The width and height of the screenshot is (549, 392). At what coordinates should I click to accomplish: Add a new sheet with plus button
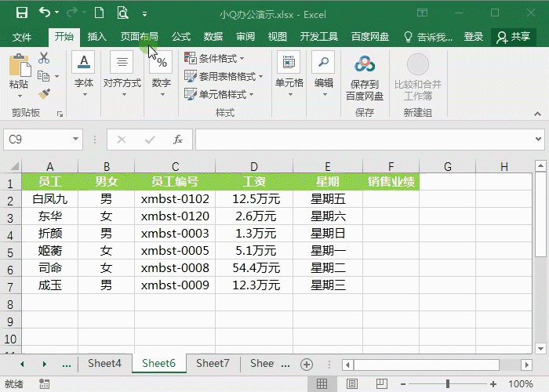[x=307, y=365]
